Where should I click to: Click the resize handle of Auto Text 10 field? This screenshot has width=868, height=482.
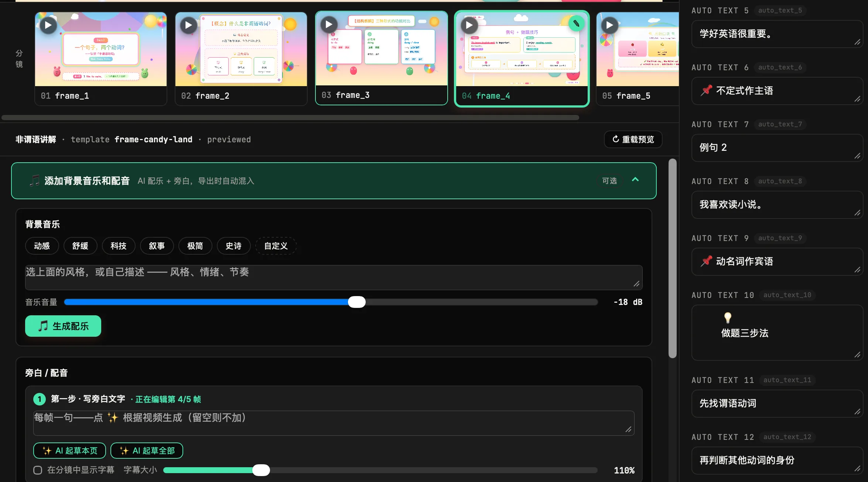pos(857,355)
